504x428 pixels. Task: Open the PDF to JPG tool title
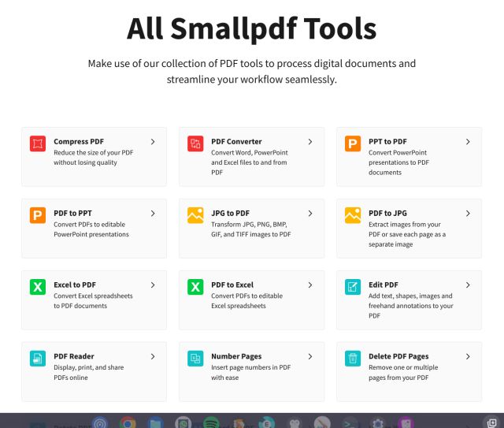[x=387, y=214]
